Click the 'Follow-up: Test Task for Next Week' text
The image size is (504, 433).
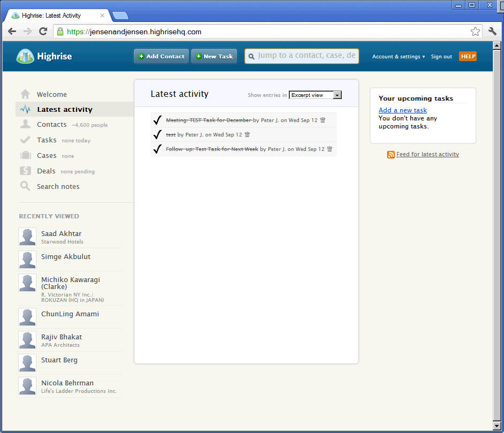pyautogui.click(x=212, y=149)
